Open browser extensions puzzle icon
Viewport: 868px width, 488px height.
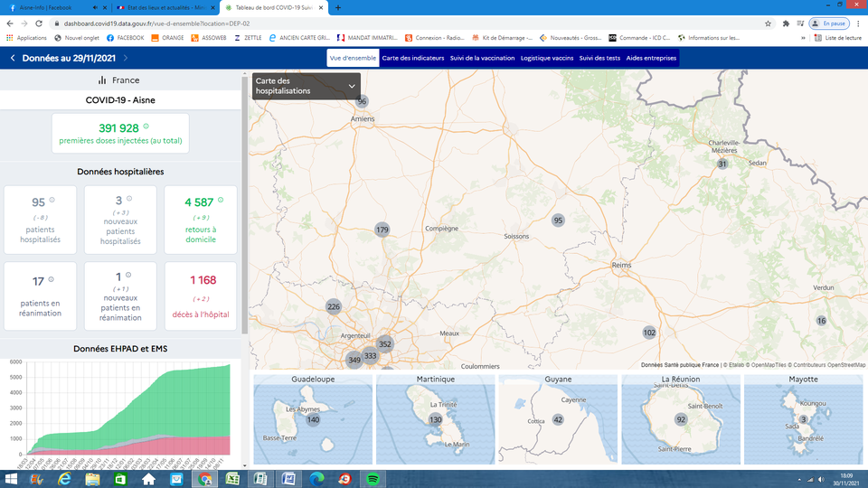(x=786, y=23)
